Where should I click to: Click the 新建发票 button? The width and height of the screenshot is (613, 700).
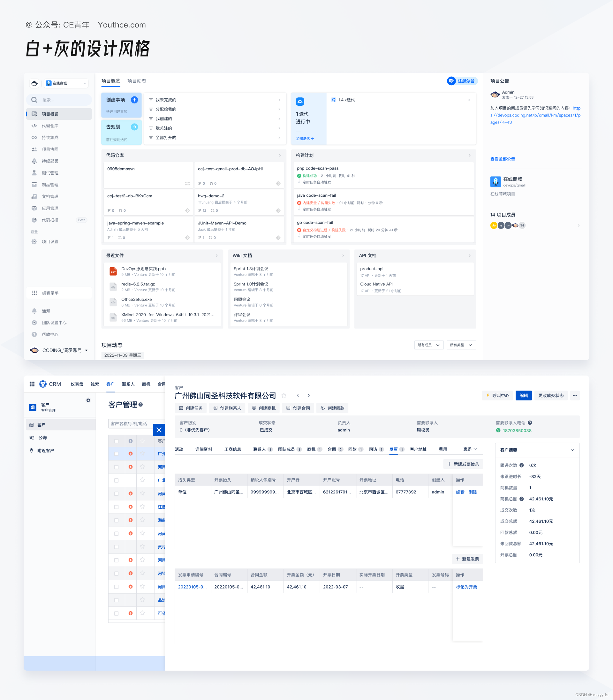[467, 559]
